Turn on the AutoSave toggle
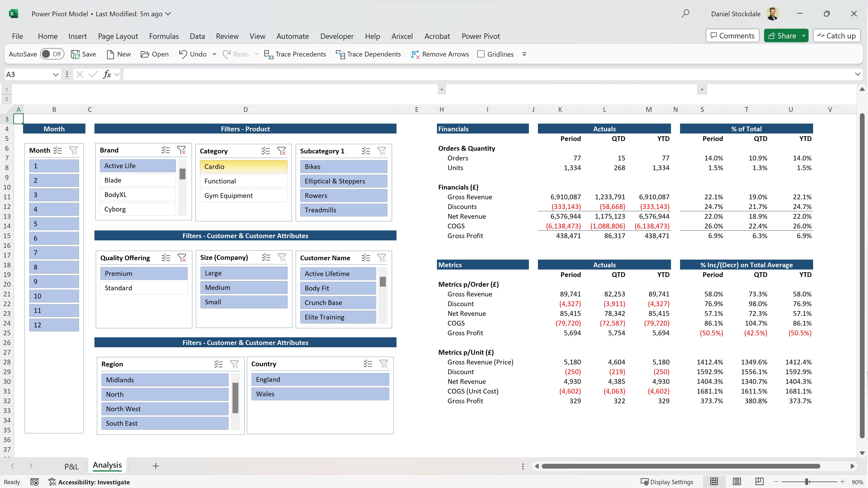Screen dimensions: 868x488 pyautogui.click(x=52, y=54)
